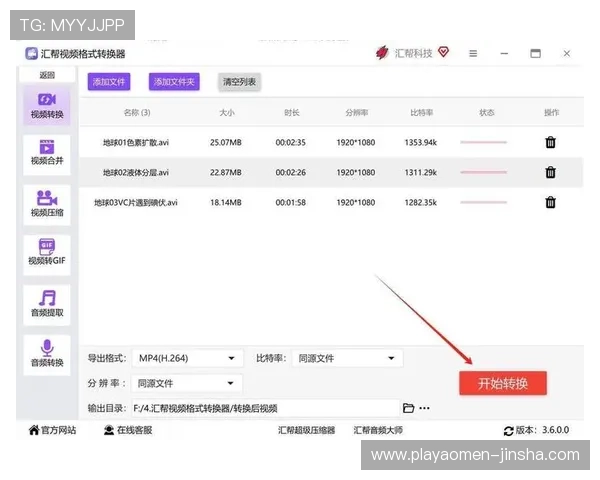Click the VIP diamond heart icon

point(443,52)
